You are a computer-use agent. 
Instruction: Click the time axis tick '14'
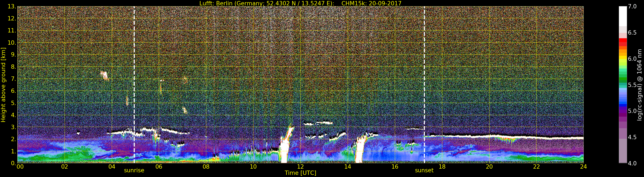point(348,166)
